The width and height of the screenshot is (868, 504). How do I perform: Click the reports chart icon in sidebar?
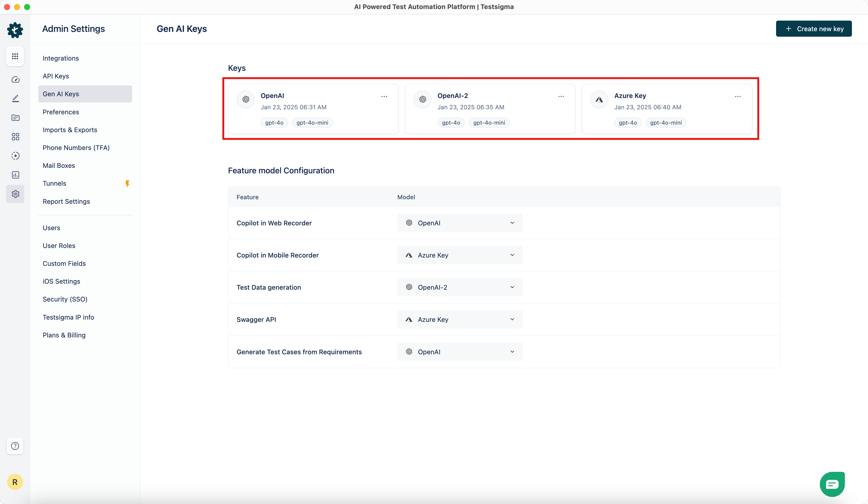pyautogui.click(x=15, y=175)
